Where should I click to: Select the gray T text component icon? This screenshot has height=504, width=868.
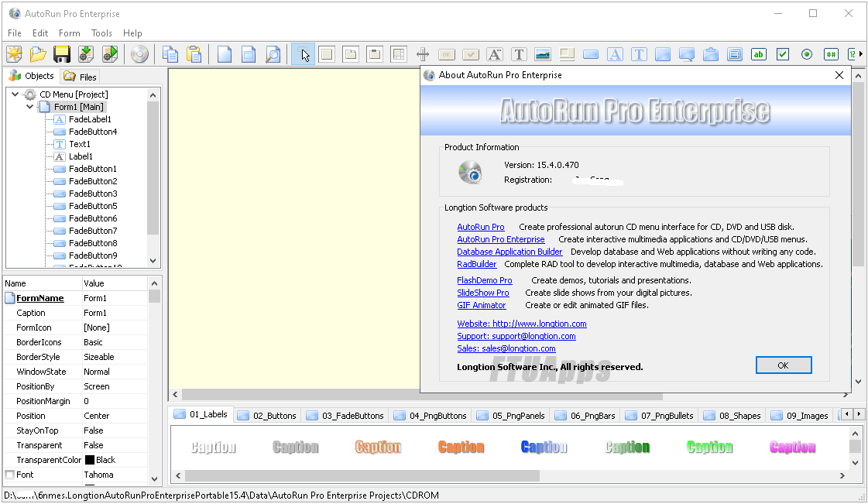(519, 54)
